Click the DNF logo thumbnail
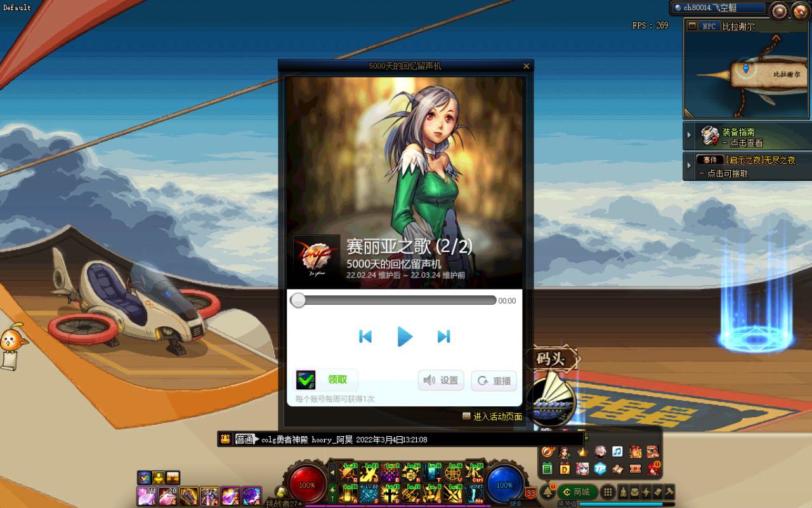Viewport: 812px width, 508px height. click(x=317, y=259)
